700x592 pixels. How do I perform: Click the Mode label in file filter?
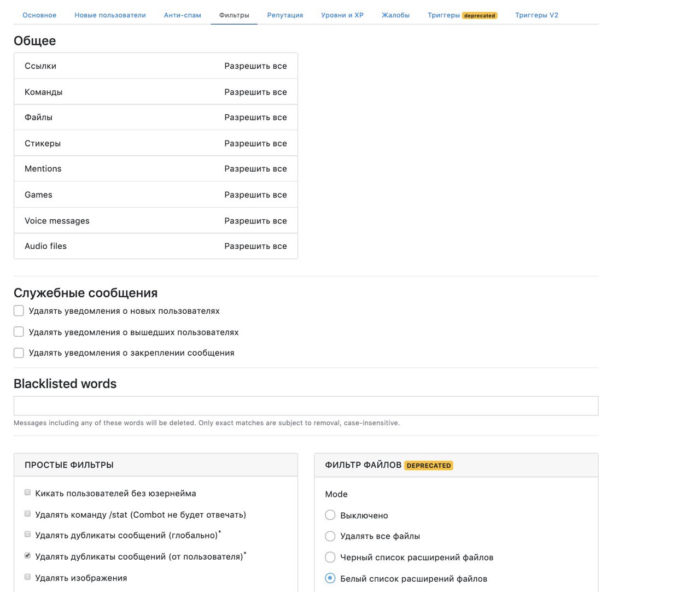[336, 494]
